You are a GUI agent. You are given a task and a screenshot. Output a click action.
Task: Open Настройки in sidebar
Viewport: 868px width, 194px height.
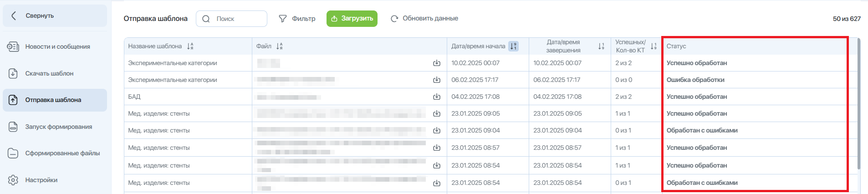(55, 180)
